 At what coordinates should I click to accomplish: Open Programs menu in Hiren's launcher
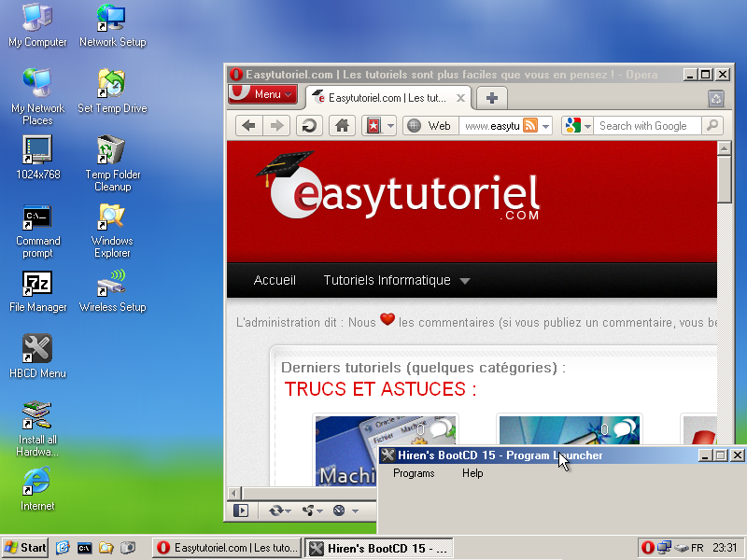pyautogui.click(x=414, y=473)
